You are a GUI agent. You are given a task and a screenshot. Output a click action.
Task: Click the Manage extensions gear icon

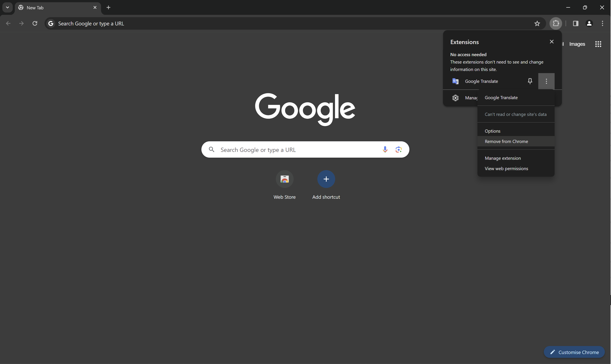coord(455,98)
